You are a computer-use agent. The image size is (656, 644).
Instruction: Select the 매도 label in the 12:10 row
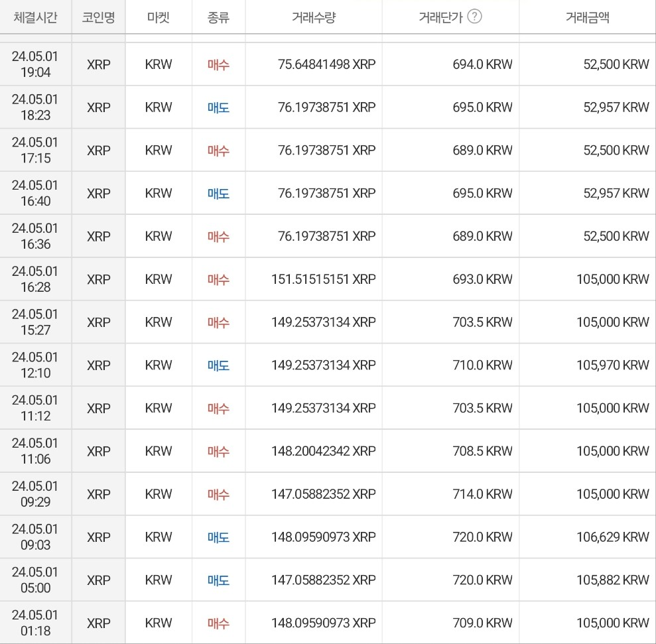pos(218,365)
